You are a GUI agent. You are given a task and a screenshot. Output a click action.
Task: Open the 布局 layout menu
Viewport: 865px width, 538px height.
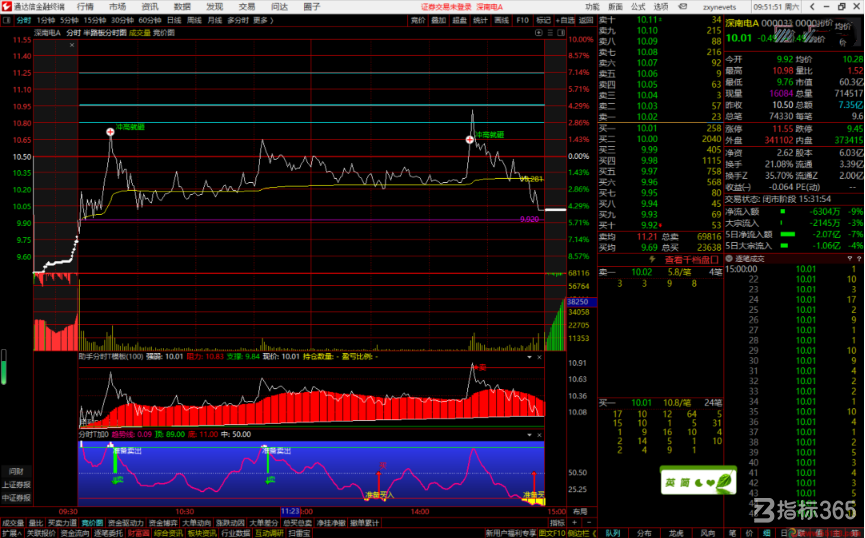coord(580,512)
